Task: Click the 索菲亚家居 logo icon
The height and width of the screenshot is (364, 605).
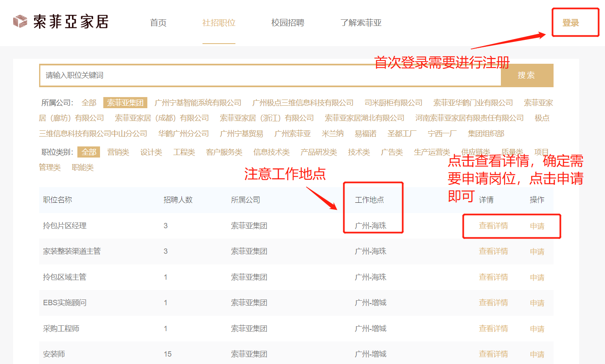Action: 20,21
